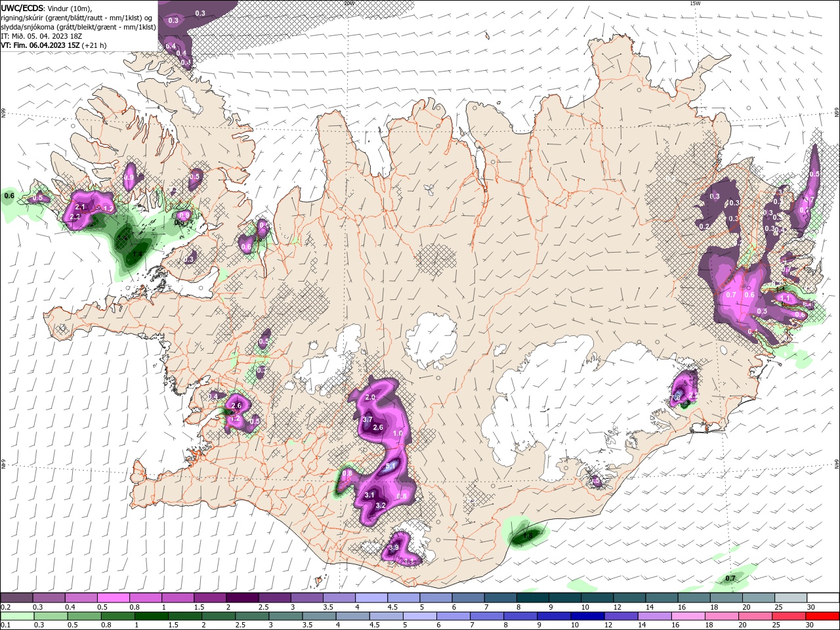Click the 0.2 label in the purple legend row
This screenshot has height=630, width=840.
point(5,608)
